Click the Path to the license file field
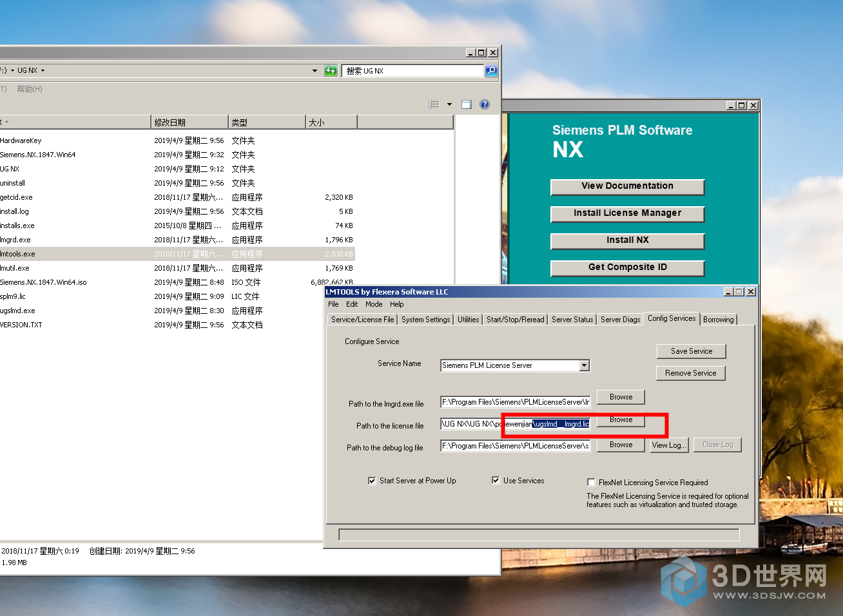Image resolution: width=843 pixels, height=616 pixels. tap(516, 424)
